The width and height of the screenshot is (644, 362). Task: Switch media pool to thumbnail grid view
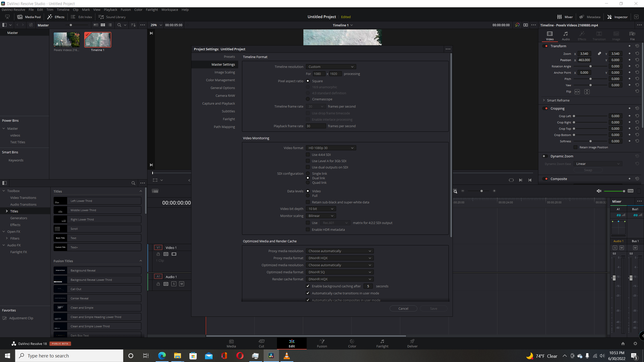[103, 25]
